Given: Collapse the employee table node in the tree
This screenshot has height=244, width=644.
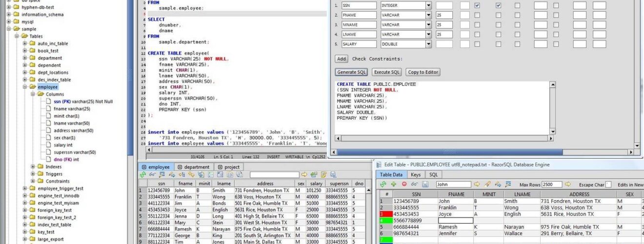Looking at the screenshot, I should pos(25,87).
